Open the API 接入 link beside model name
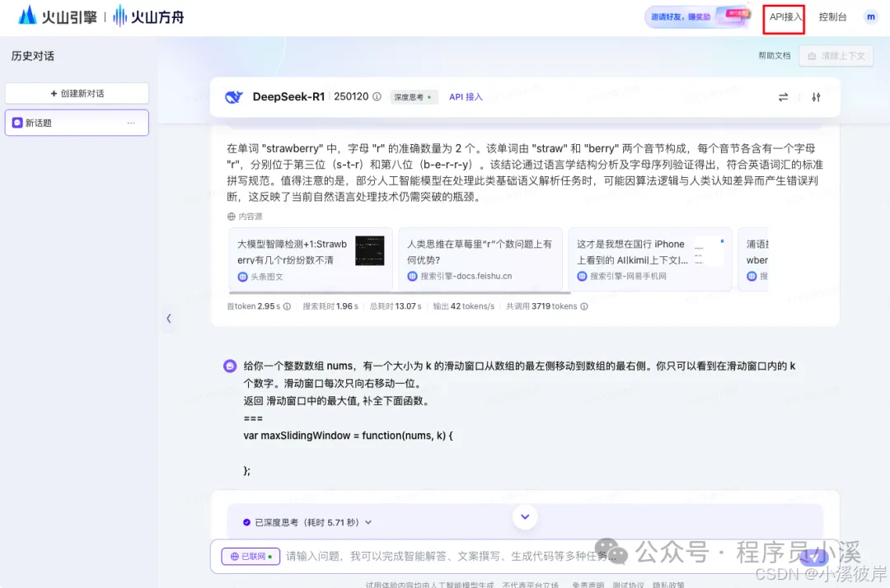Image resolution: width=890 pixels, height=588 pixels. coord(466,97)
